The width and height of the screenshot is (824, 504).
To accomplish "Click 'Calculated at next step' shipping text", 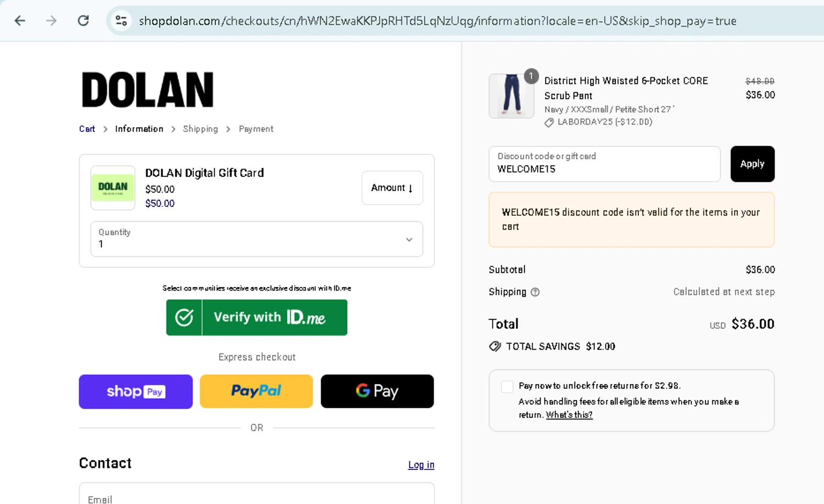I will (724, 292).
